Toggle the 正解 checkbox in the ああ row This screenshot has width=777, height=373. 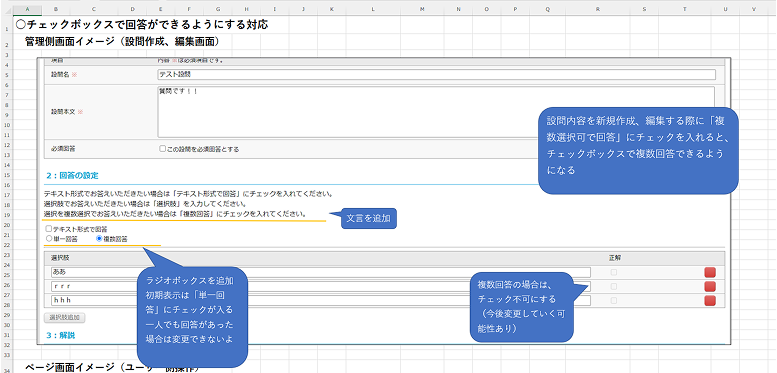(x=614, y=272)
